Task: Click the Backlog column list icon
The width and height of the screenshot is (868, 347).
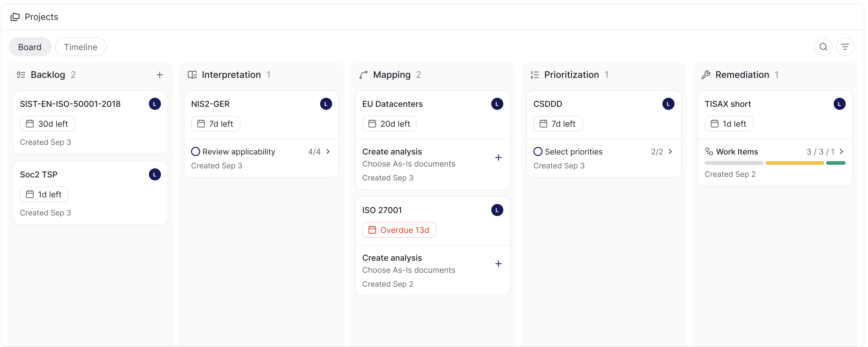Action: coord(21,74)
